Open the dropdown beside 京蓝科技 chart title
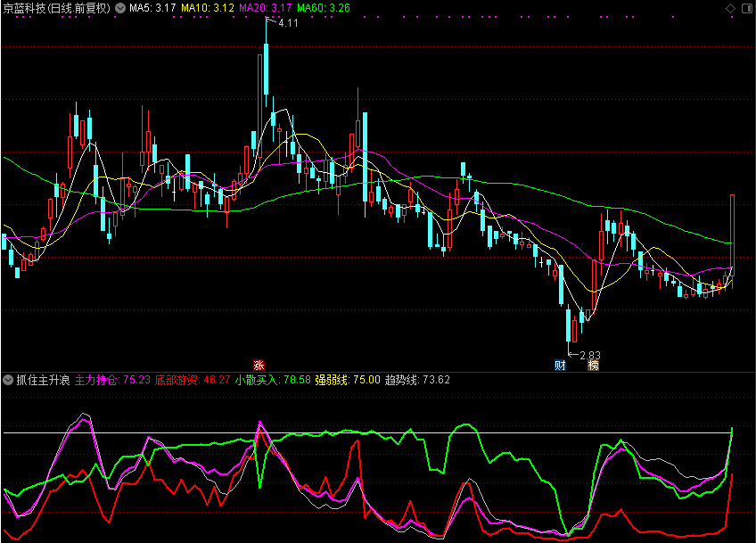 [x=120, y=8]
